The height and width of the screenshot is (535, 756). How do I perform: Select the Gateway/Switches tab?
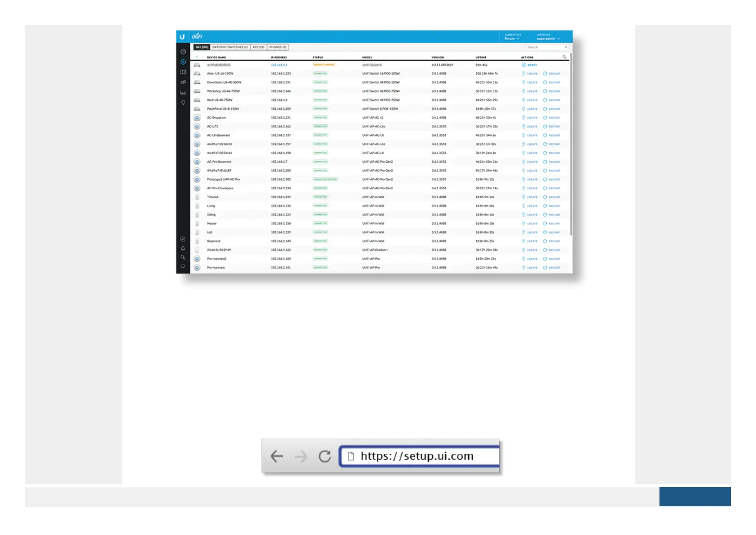coord(230,47)
